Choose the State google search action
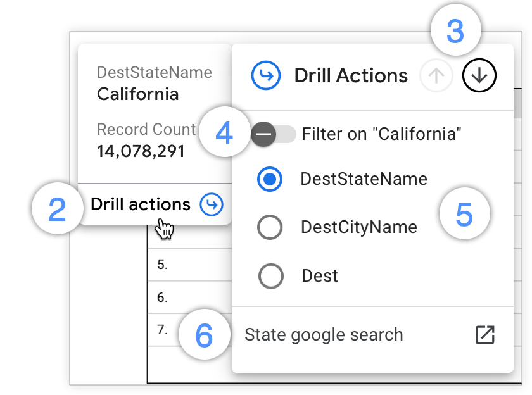 point(324,334)
